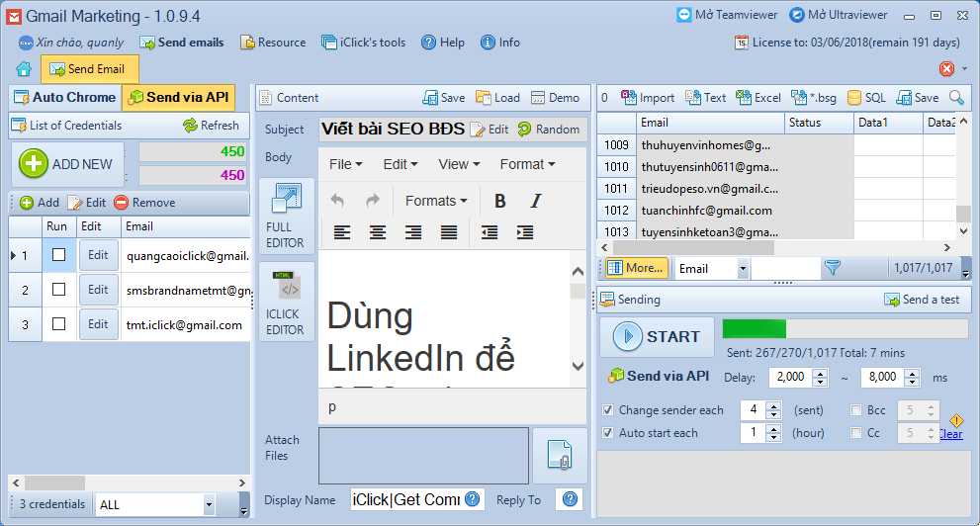Open the Send emails menu
The height and width of the screenshot is (526, 980).
click(x=182, y=43)
